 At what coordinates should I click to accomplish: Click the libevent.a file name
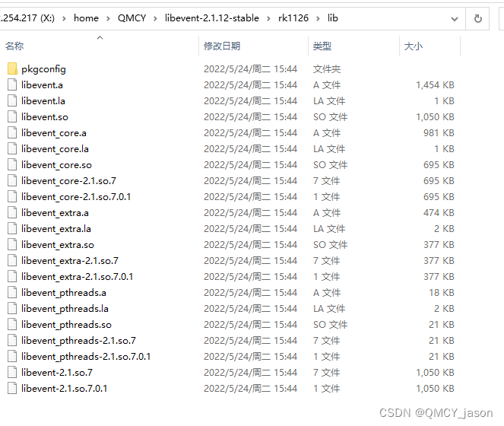coord(42,85)
